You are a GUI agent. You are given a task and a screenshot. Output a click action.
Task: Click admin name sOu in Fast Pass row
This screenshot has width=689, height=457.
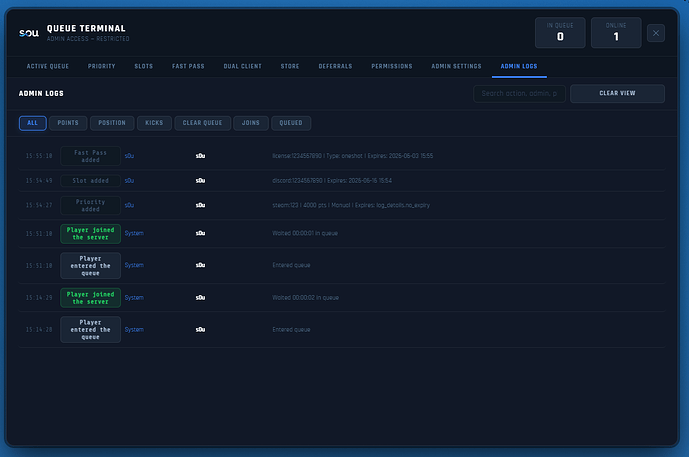pos(129,156)
